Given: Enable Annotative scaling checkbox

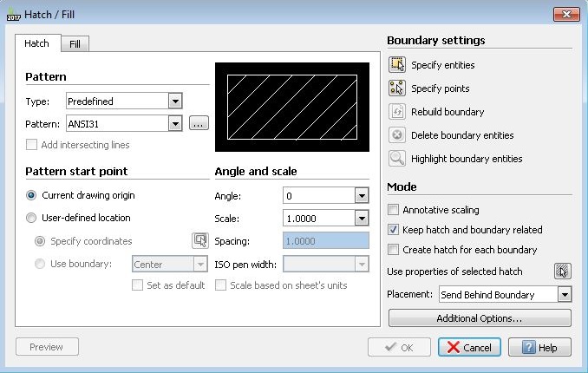Looking at the screenshot, I should point(393,209).
